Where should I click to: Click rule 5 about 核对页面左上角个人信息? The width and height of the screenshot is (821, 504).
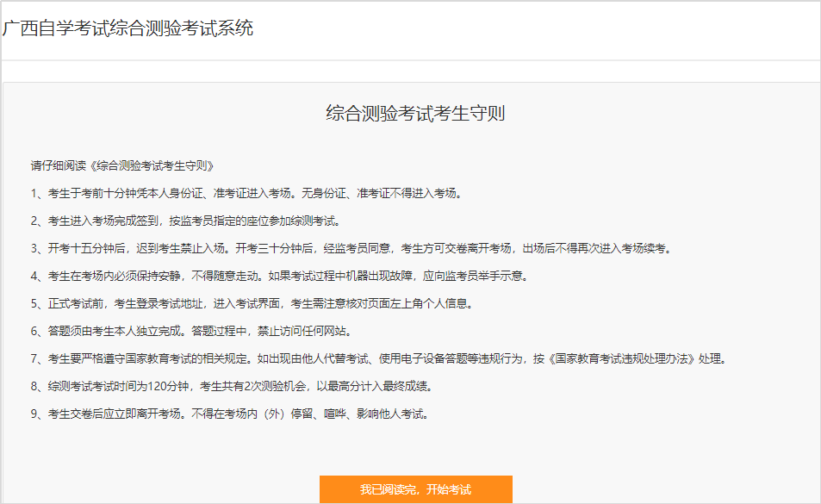251,303
